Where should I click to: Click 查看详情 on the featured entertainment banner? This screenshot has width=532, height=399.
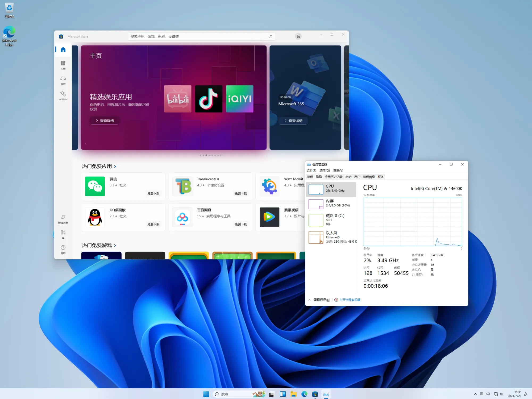tap(105, 120)
